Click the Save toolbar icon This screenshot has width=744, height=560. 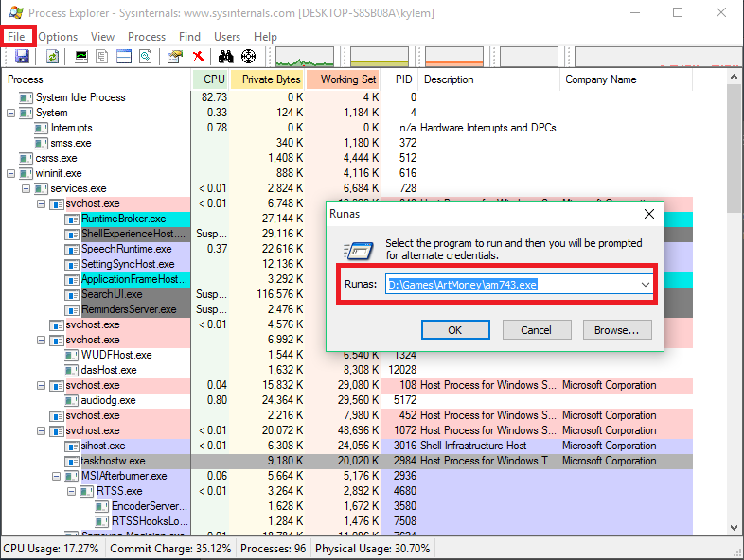click(22, 57)
